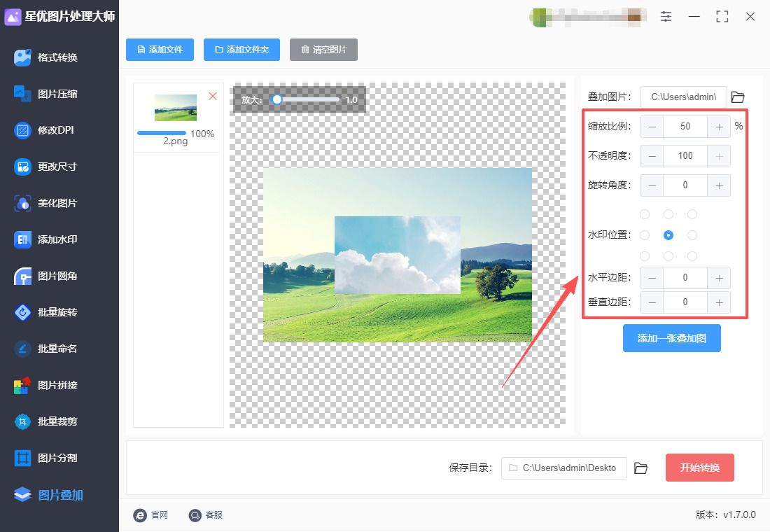Viewport: 770px width, 532px height.
Task: Switch to 图片叠加 menu item
Action: (59, 495)
